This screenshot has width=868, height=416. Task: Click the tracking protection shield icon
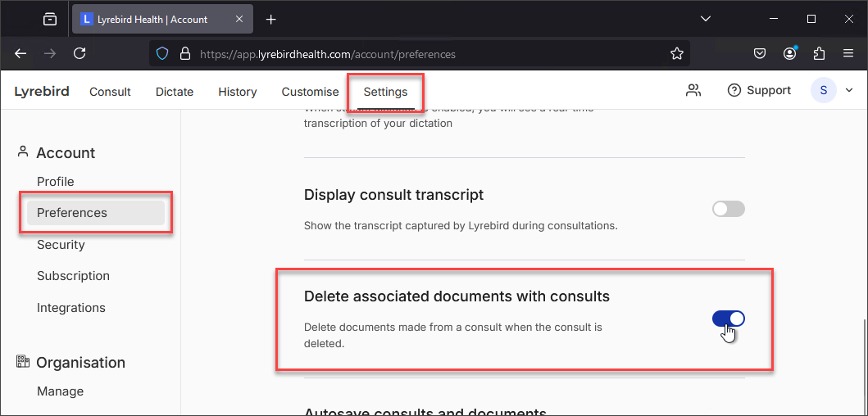click(161, 54)
